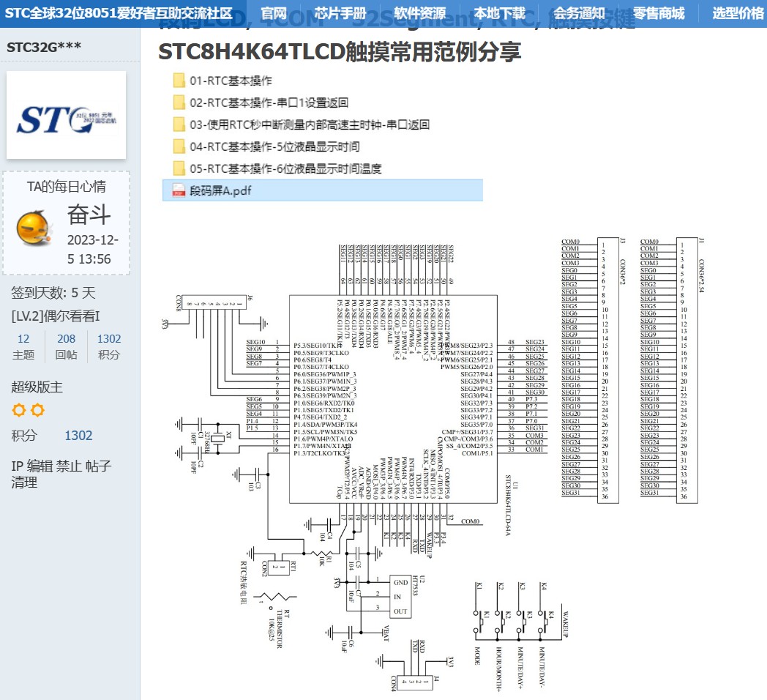The width and height of the screenshot is (767, 700).
Task: Select the text 05-RTC基本操作-6位液晶显示时间温度
Action: click(285, 169)
